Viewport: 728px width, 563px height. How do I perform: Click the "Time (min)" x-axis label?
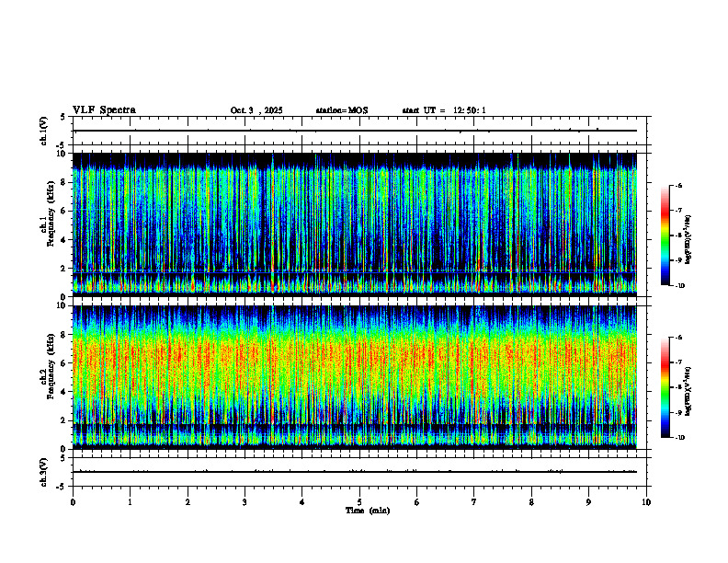(x=368, y=511)
